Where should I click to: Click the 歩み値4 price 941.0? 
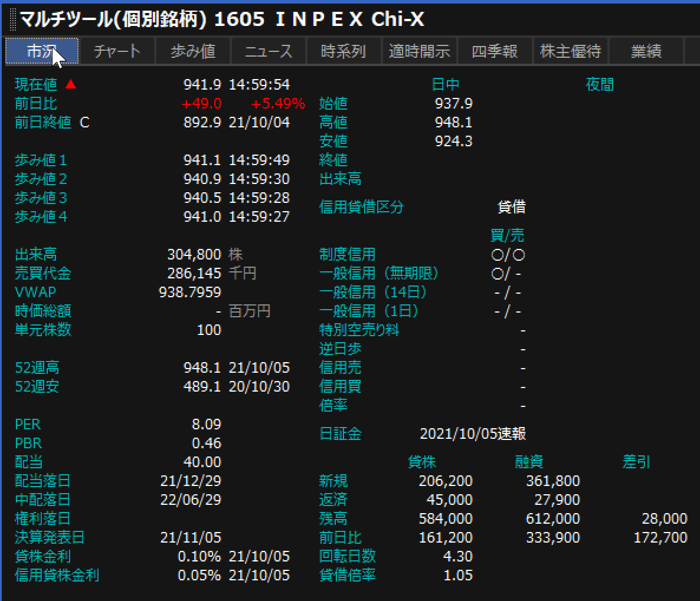pyautogui.click(x=202, y=217)
